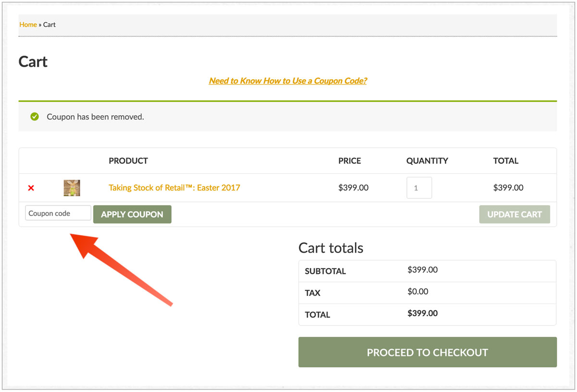The height and width of the screenshot is (392, 577).
Task: Click the green success checkmark icon
Action: 34,116
